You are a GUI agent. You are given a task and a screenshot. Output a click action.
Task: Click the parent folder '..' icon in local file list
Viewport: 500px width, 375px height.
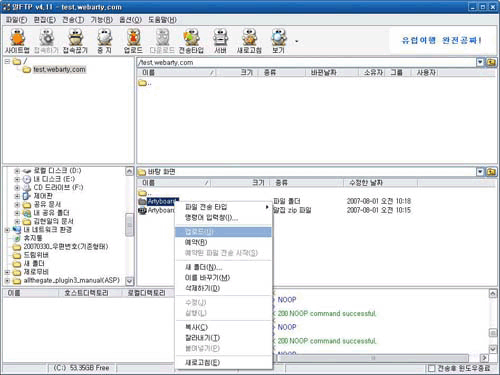click(143, 193)
